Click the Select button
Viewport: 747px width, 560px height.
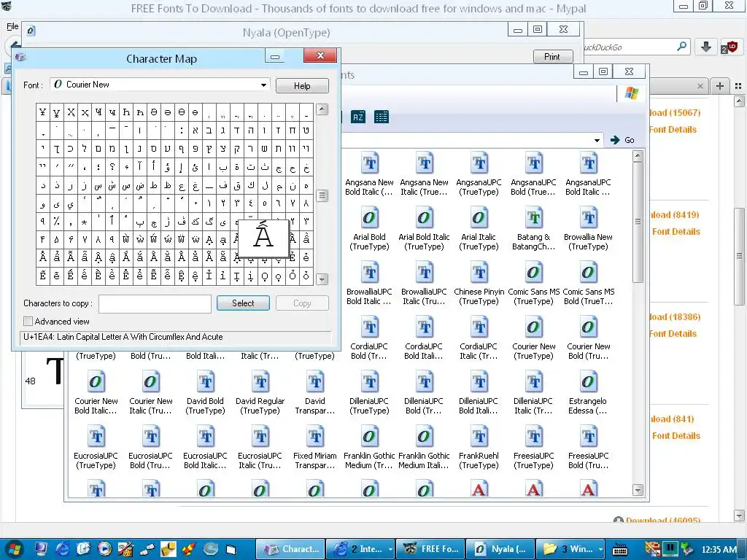[x=243, y=303]
